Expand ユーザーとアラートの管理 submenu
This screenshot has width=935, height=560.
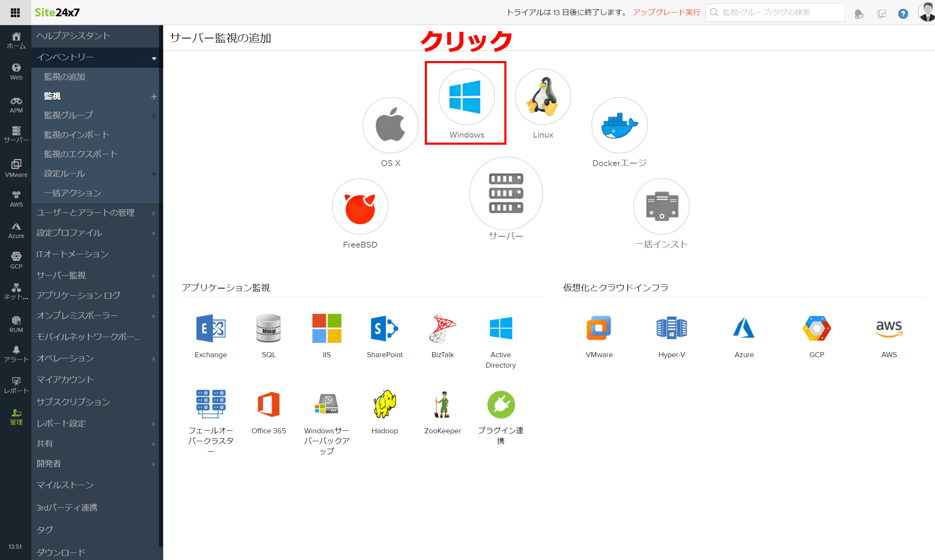154,213
